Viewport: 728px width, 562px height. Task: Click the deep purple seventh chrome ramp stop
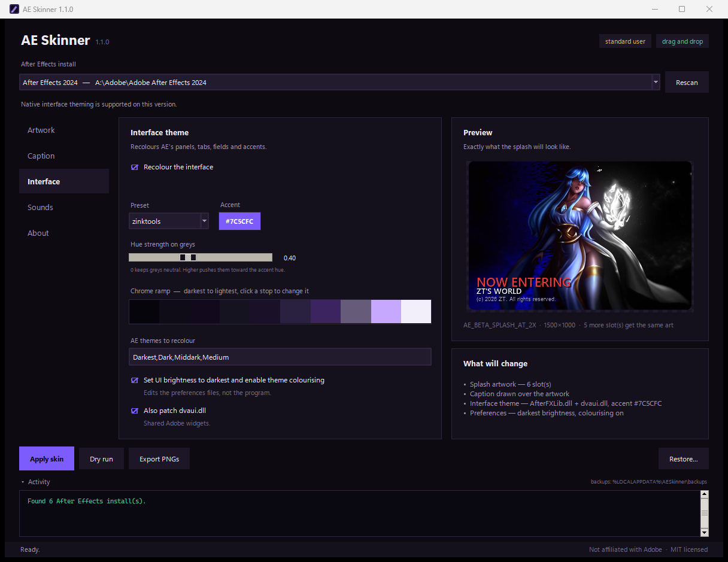(326, 312)
